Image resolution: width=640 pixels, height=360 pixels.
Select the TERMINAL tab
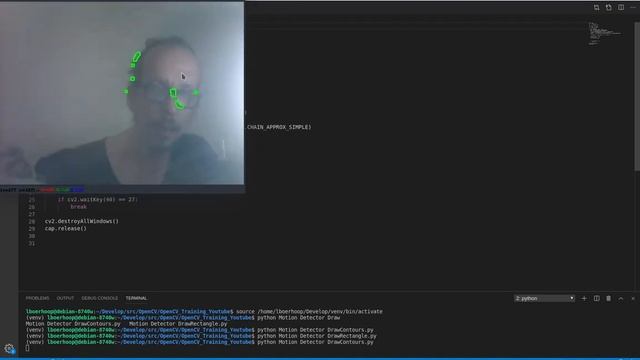coord(136,298)
